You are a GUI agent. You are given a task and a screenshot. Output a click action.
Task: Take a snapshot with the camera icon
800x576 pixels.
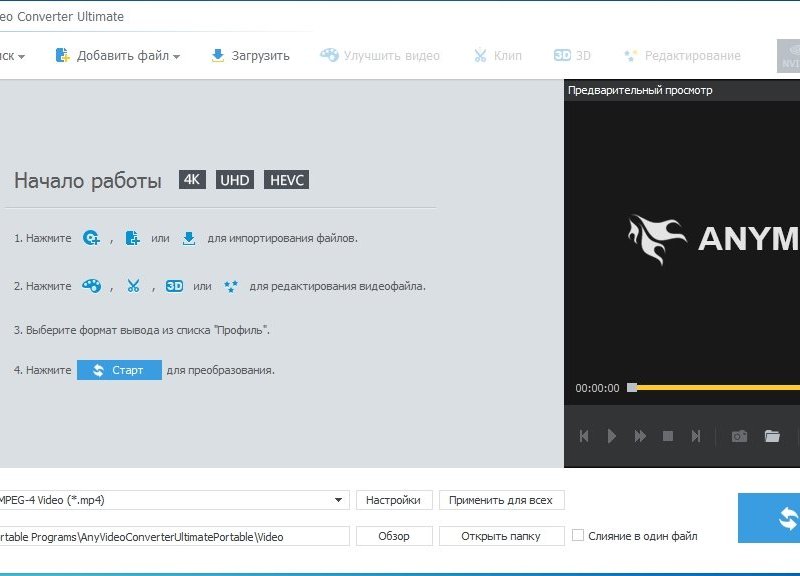point(739,436)
